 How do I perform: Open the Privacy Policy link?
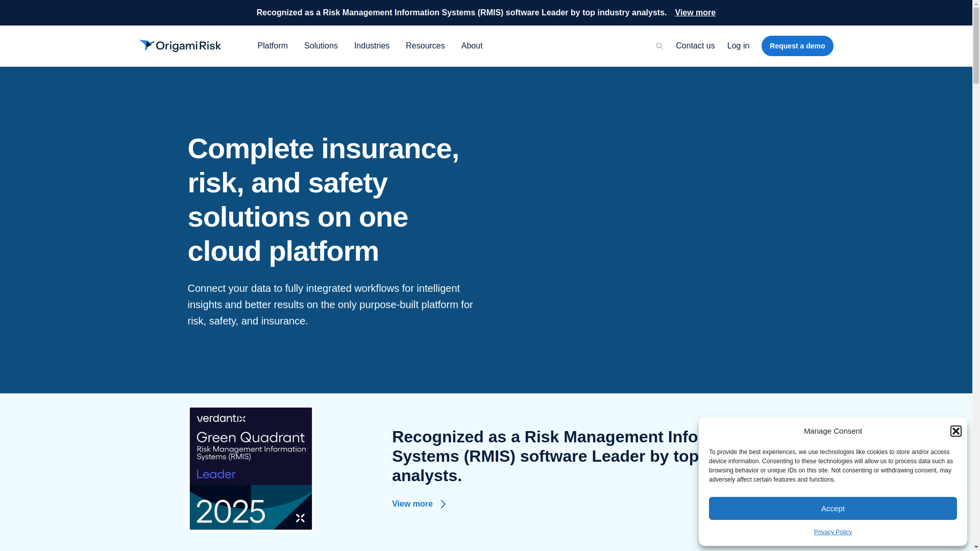832,532
